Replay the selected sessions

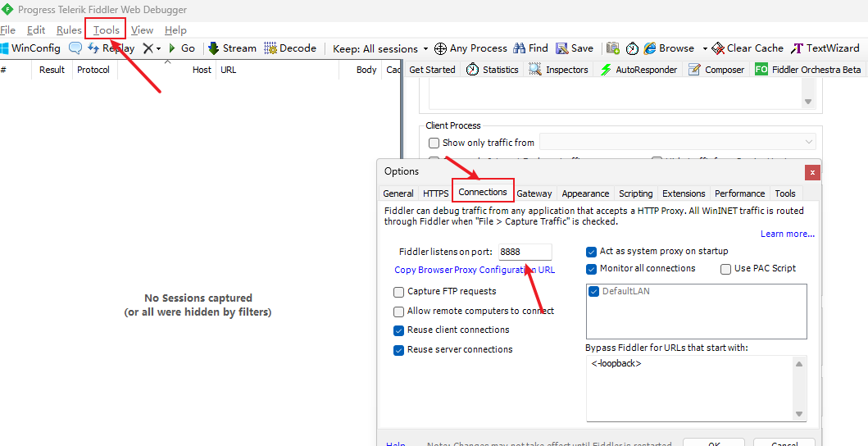click(x=111, y=48)
